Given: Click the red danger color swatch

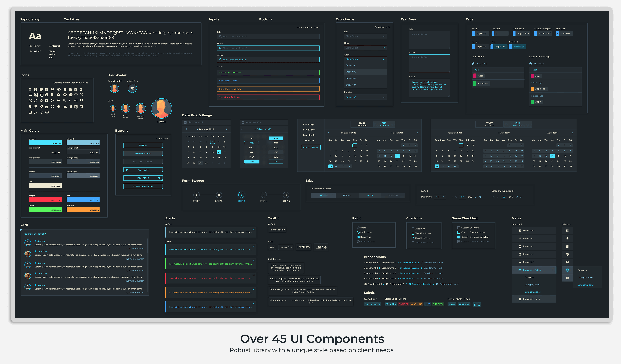Looking at the screenshot, I should coord(45,200).
